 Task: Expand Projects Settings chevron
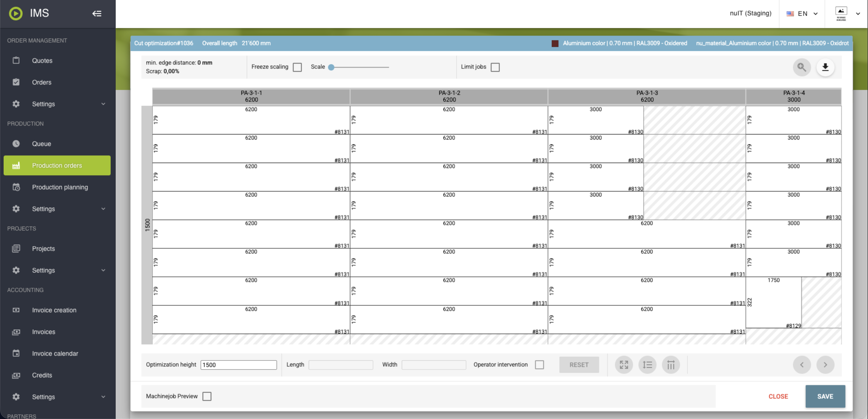[103, 270]
